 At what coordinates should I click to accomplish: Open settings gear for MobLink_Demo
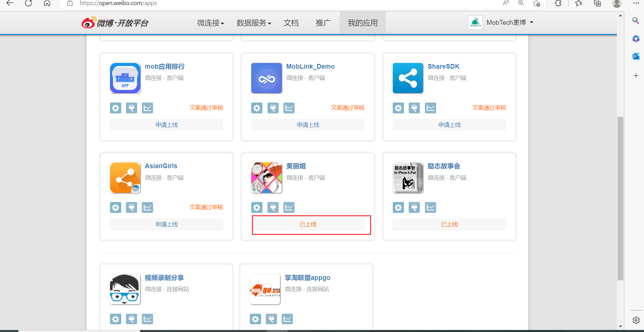[x=257, y=108]
